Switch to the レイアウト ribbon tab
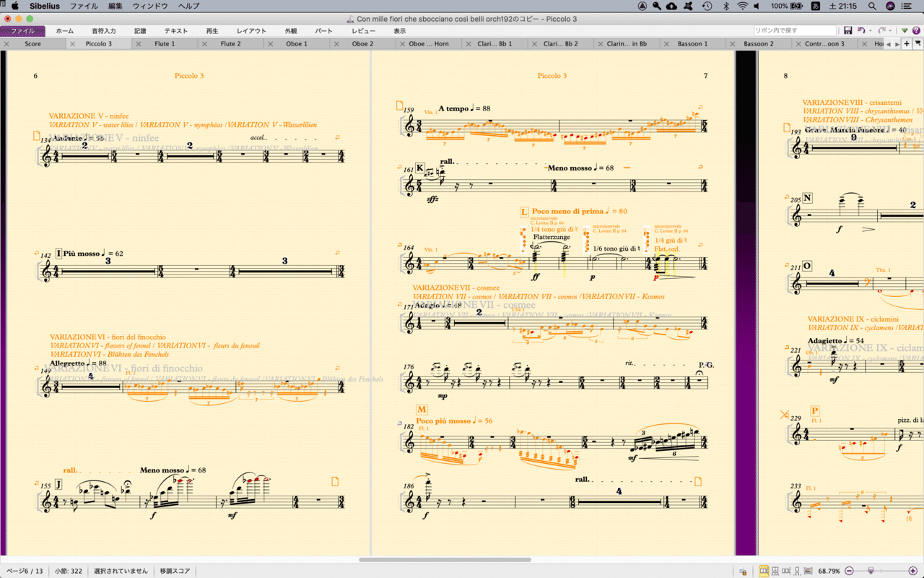The image size is (924, 578). click(251, 31)
